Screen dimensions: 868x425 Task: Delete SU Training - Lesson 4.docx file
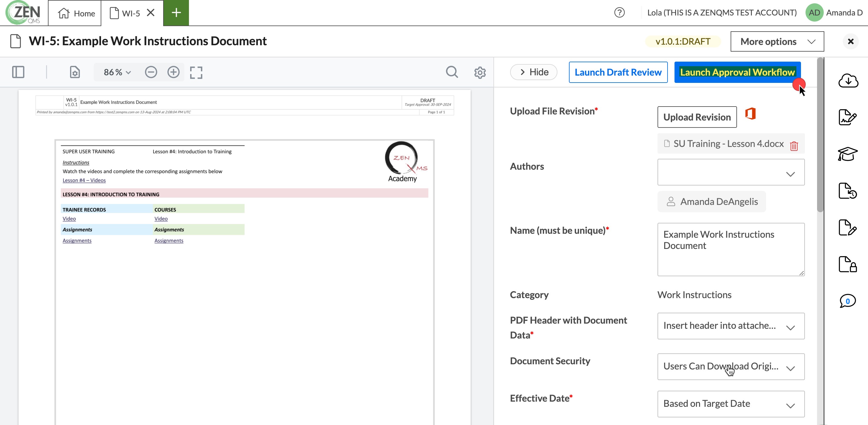coord(794,146)
